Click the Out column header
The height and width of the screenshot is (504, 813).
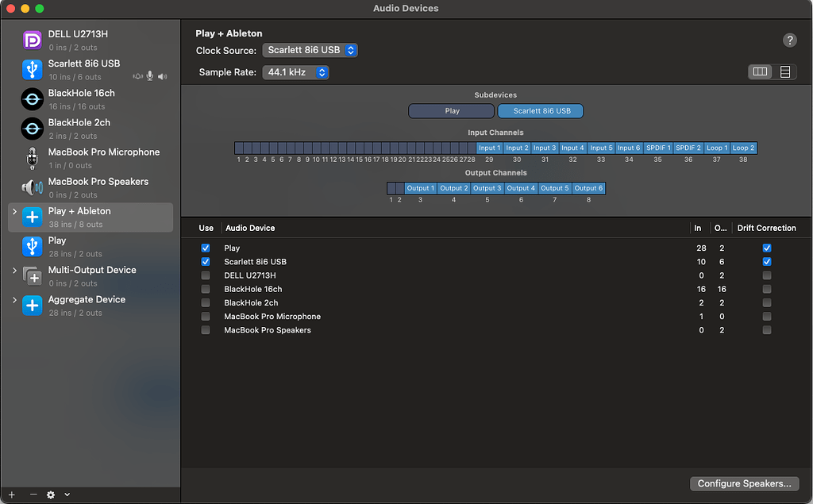[x=720, y=228]
